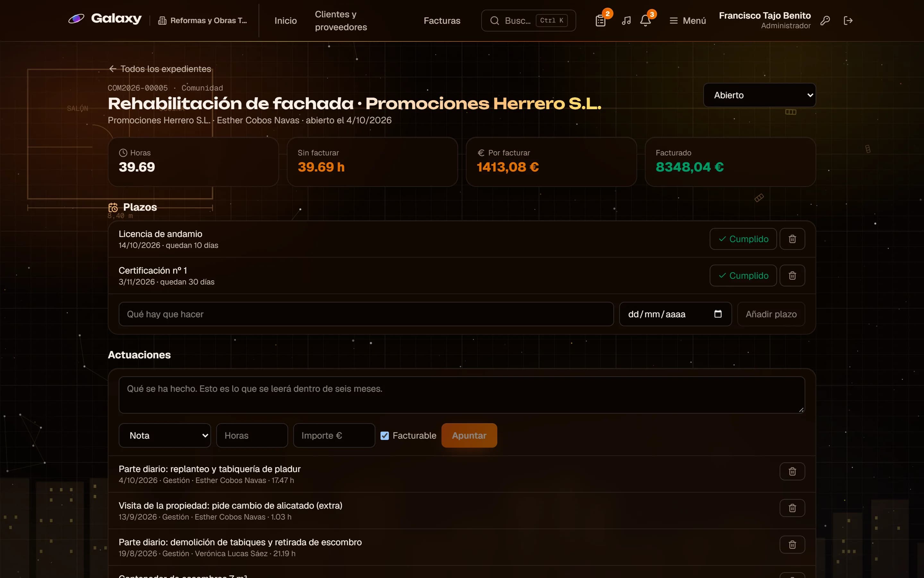The image size is (924, 578).
Task: Open Clientes y proveedores section
Action: coord(341,21)
